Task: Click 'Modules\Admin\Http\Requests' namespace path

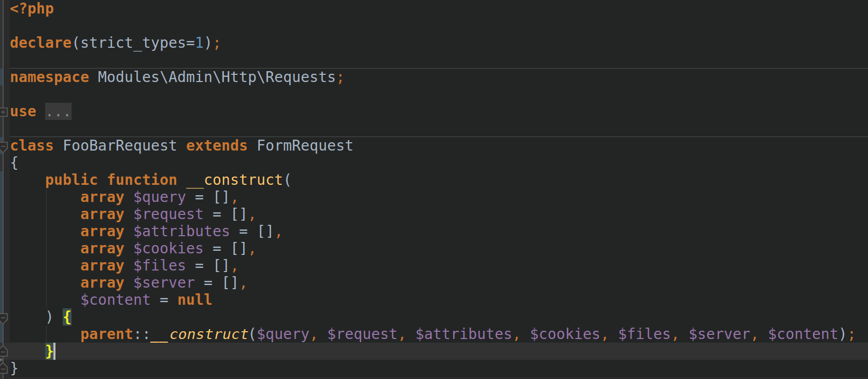Action: pyautogui.click(x=217, y=77)
